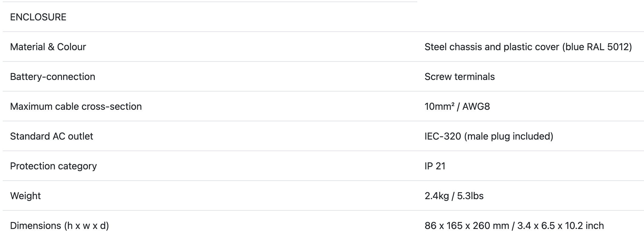This screenshot has width=644, height=239.
Task: Click the Standard AC outlet label
Action: (x=52, y=136)
